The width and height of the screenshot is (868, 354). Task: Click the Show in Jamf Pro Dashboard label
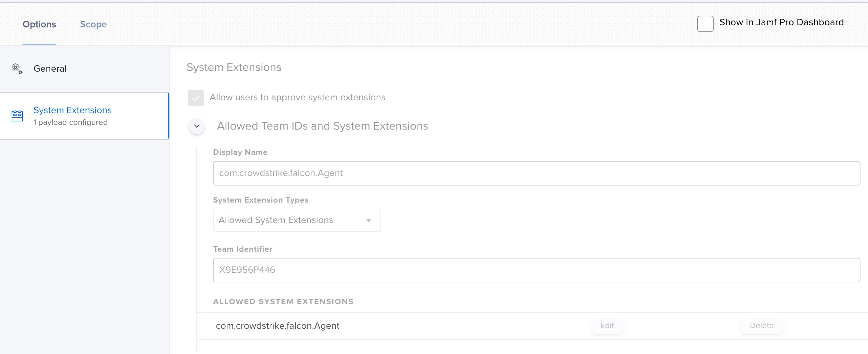[x=781, y=23]
